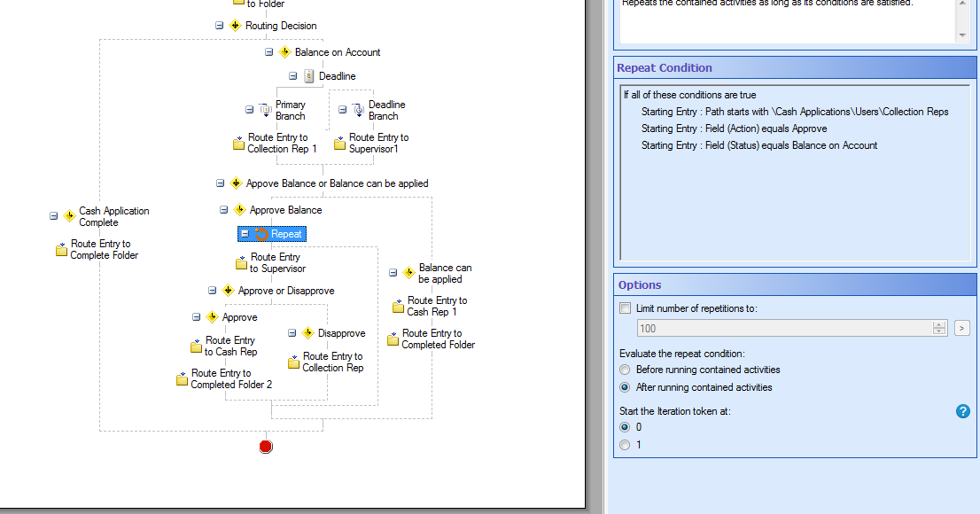Click the Disapprove branch condition icon
The height and width of the screenshot is (514, 980).
point(307,333)
